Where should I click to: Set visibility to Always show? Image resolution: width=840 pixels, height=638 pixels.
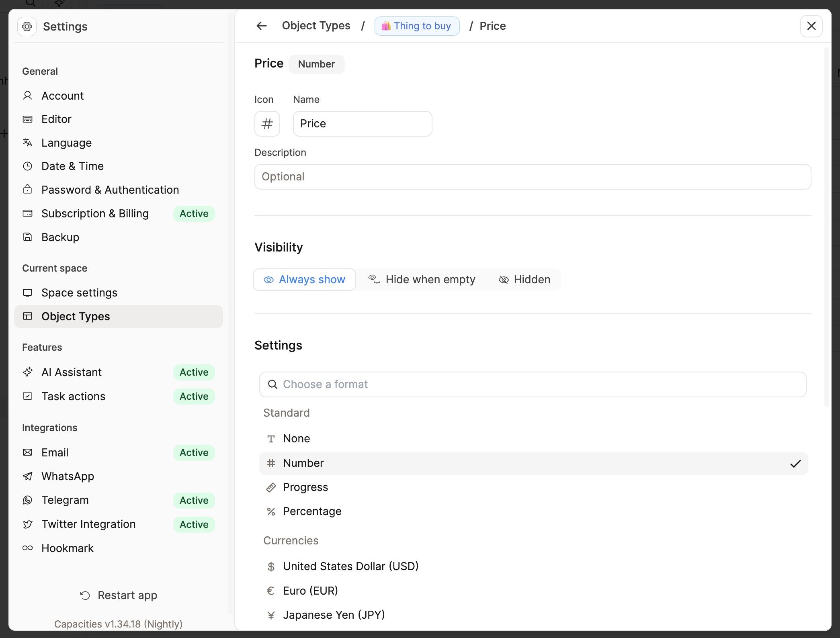tap(304, 280)
